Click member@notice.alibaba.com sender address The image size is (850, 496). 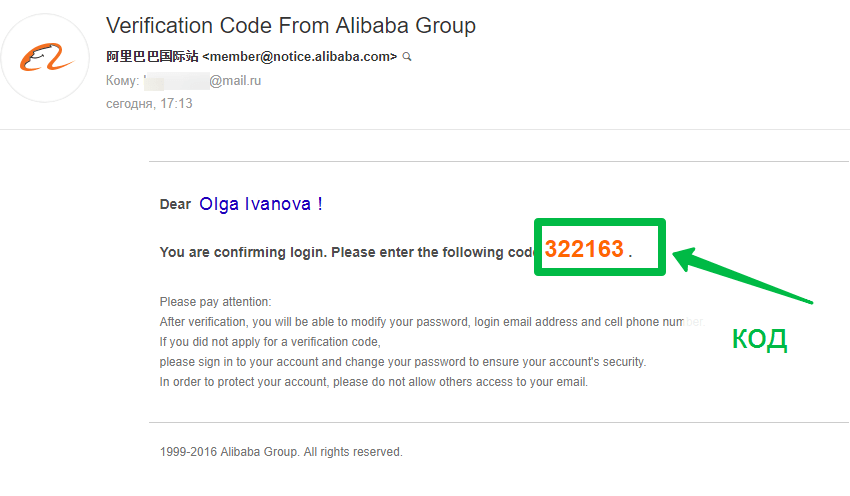coord(299,57)
